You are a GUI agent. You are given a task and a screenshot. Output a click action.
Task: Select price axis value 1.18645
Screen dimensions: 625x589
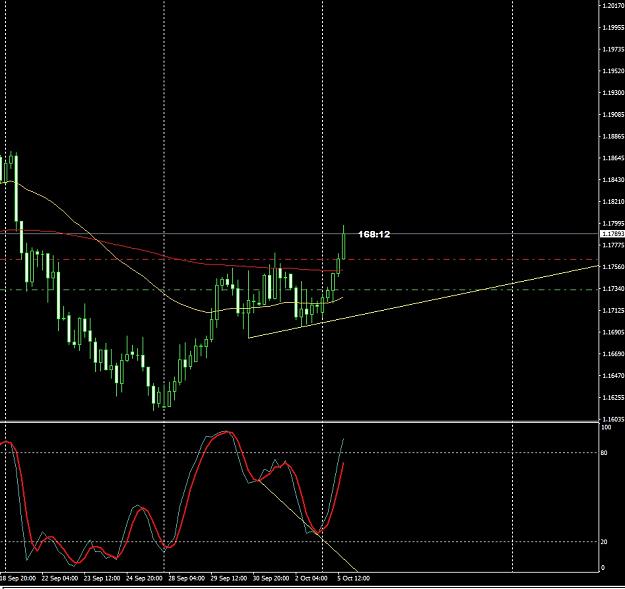pos(613,158)
